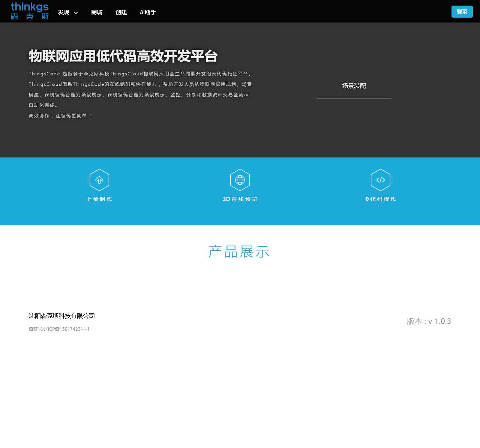Screen dimensions: 480x448
Task: Open the AI助手 menu item
Action: (148, 12)
